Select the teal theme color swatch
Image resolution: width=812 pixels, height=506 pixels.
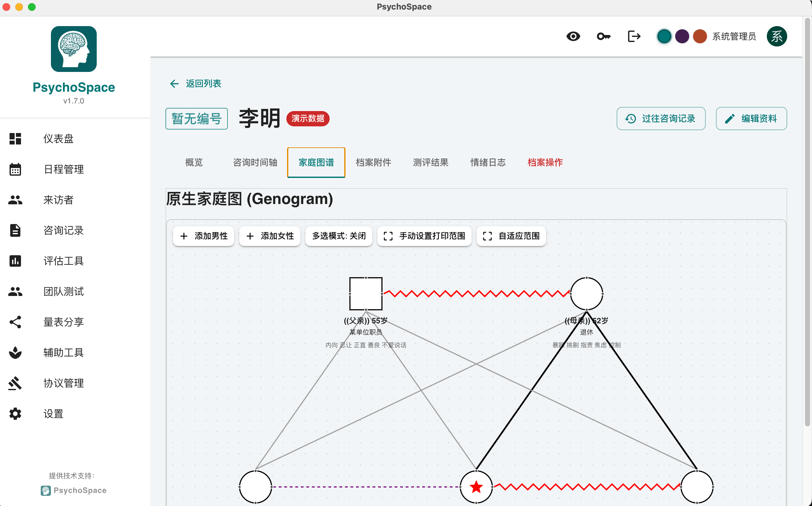664,36
